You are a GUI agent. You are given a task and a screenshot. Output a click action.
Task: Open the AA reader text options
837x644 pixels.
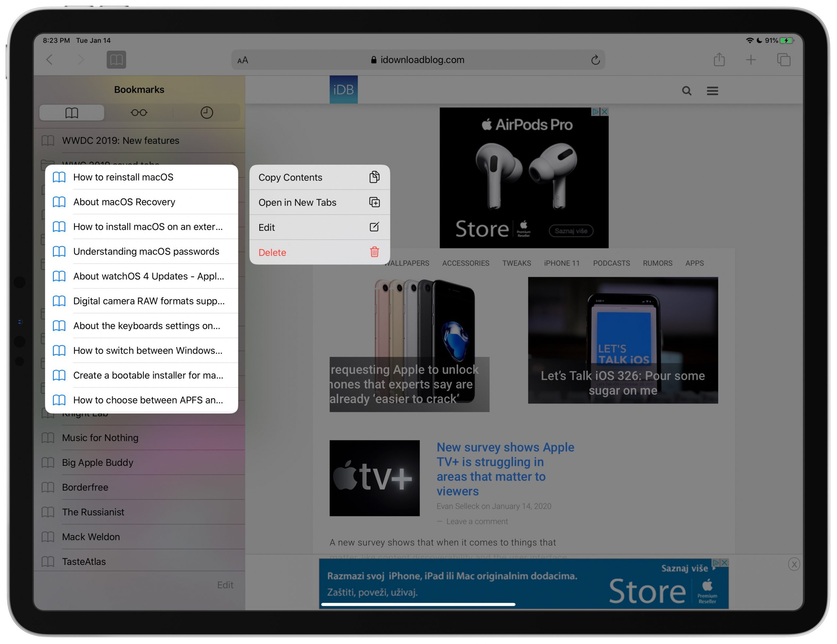click(243, 60)
